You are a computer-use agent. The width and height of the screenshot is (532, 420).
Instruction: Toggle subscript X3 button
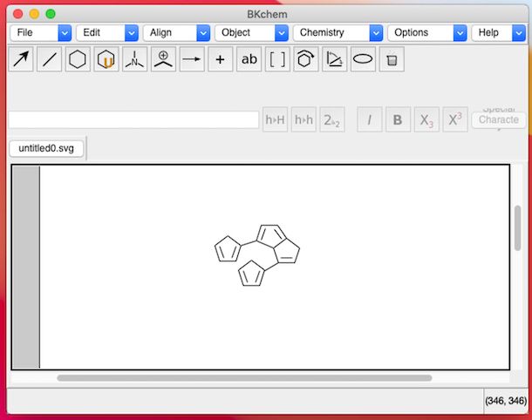[x=426, y=119]
